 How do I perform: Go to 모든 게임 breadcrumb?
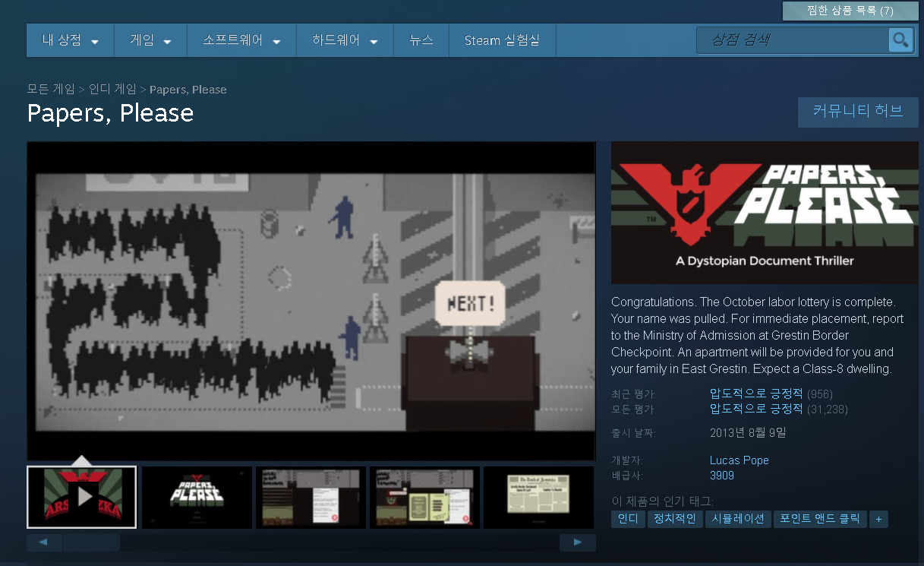click(x=51, y=90)
